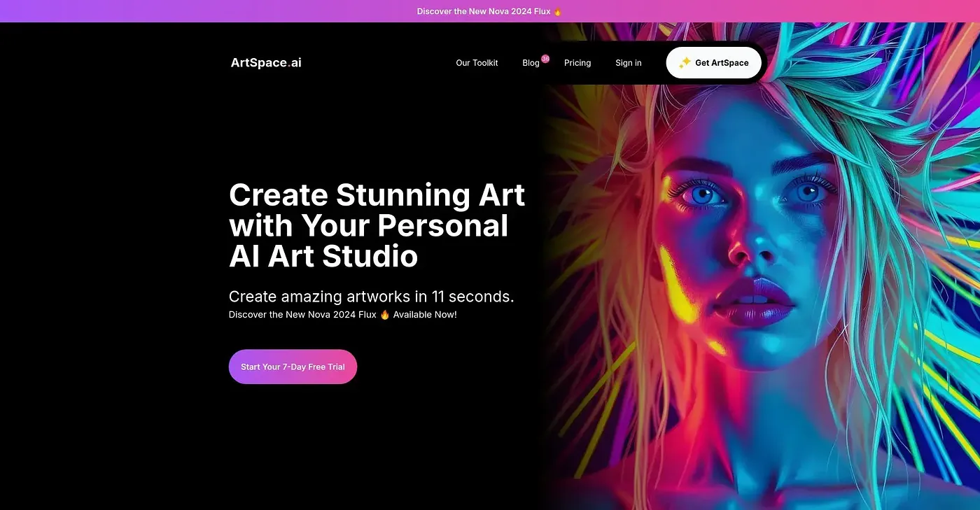The image size is (980, 510).
Task: Open the Our Toolkit menu item
Action: coord(477,63)
